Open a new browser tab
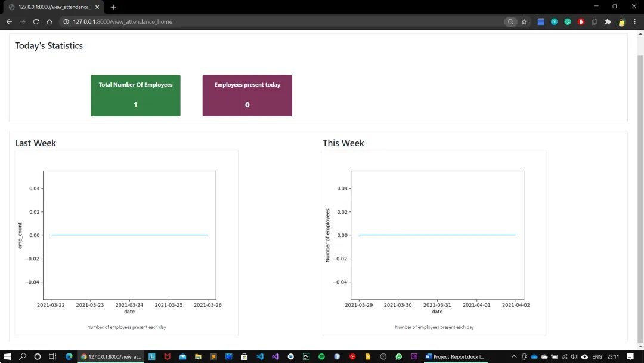This screenshot has height=363, width=644. click(x=113, y=7)
